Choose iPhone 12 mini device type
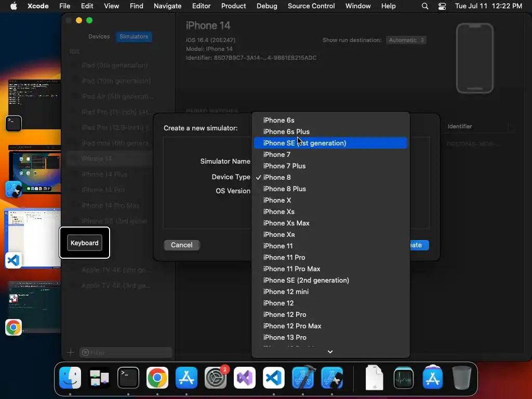This screenshot has height=399, width=532. (x=330, y=292)
